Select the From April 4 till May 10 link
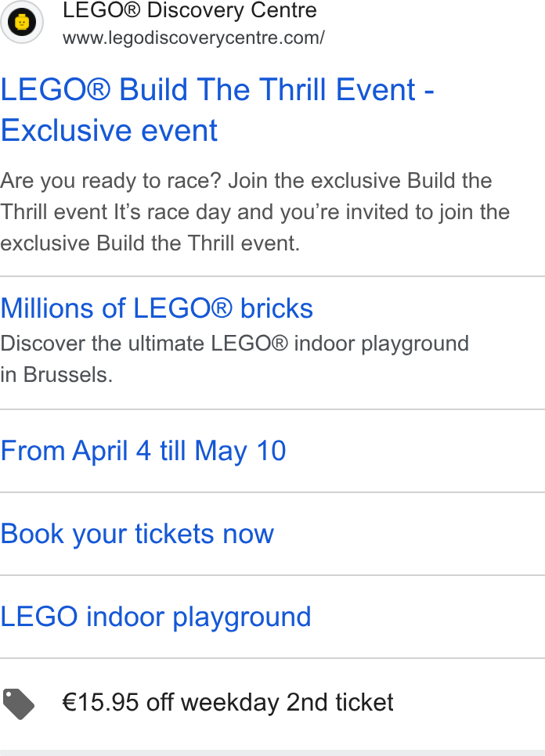This screenshot has width=545, height=756. coord(143,451)
